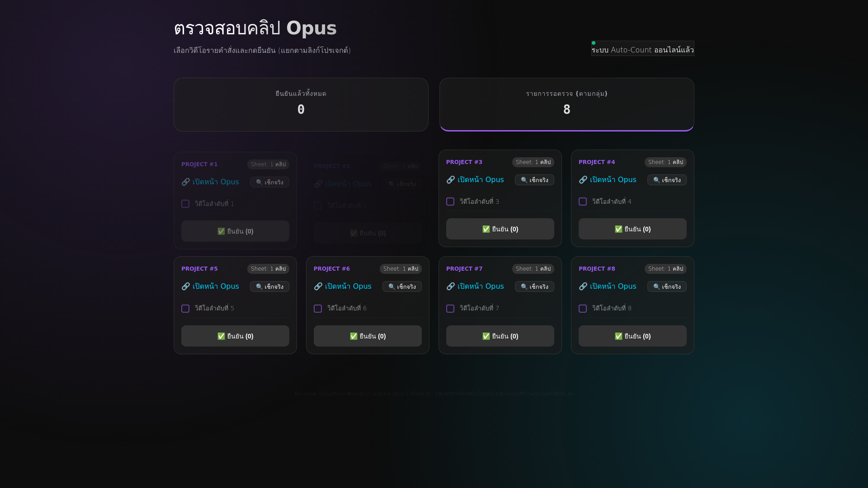Tick the checkbox for วิดีโอลำดับที่ 6

[x=318, y=309]
